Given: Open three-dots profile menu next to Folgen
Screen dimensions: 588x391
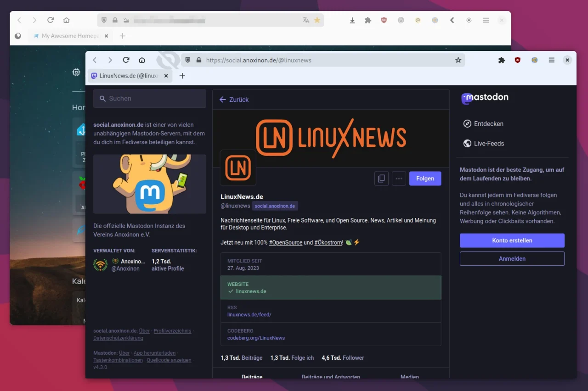Looking at the screenshot, I should tap(399, 179).
